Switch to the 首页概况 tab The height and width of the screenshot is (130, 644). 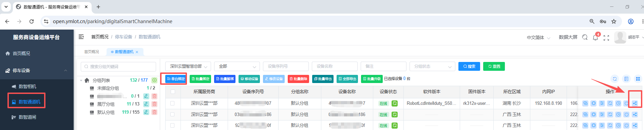pyautogui.click(x=92, y=52)
